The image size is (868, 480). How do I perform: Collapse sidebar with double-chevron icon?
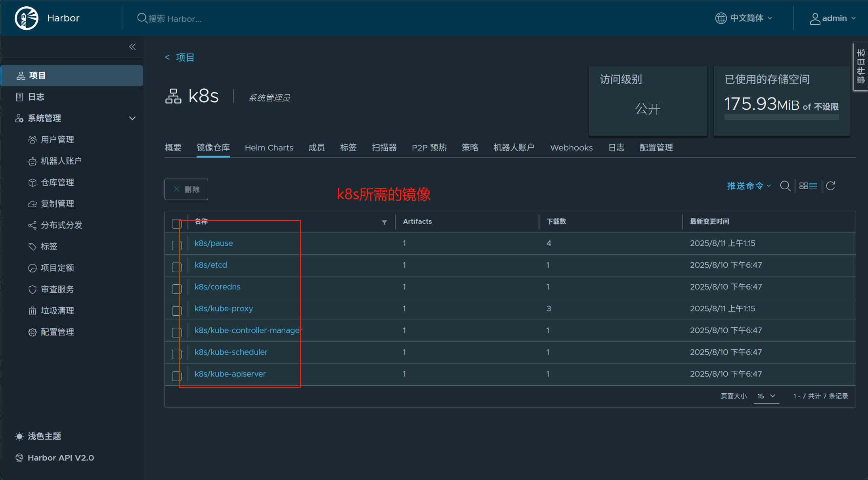[x=132, y=47]
